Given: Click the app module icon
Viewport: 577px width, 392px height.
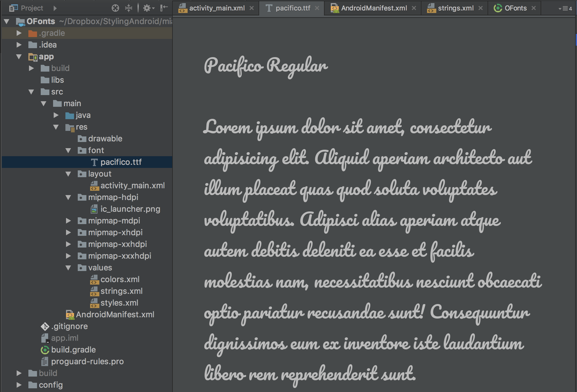Looking at the screenshot, I should (x=33, y=57).
